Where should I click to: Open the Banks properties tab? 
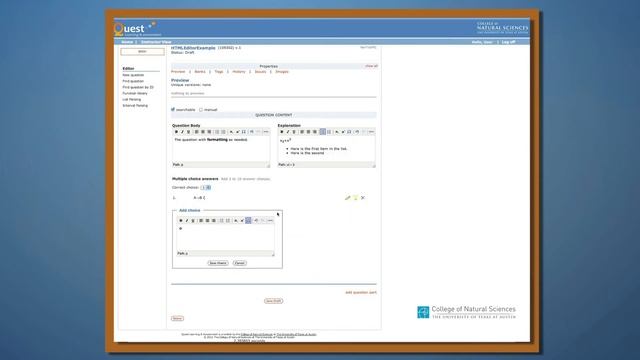(x=200, y=72)
